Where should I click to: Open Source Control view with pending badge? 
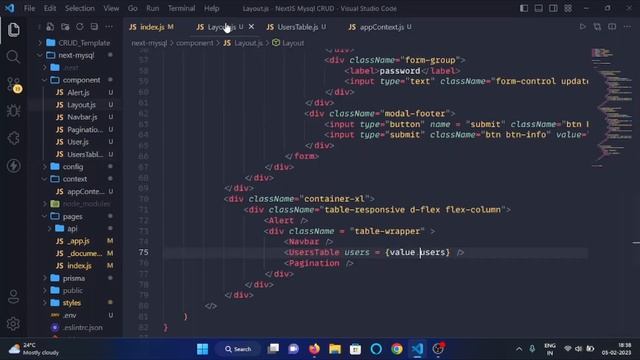(14, 84)
